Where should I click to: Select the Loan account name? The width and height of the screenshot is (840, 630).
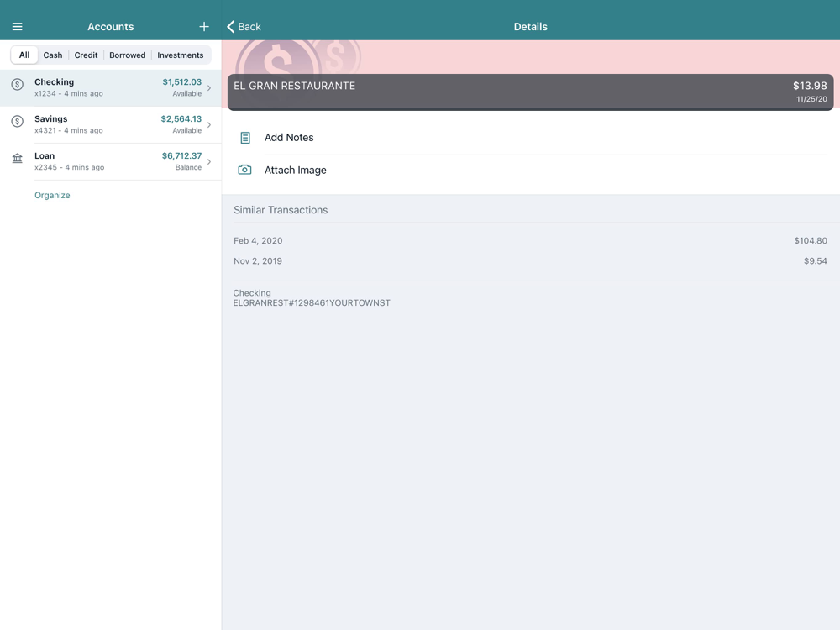pos(45,156)
